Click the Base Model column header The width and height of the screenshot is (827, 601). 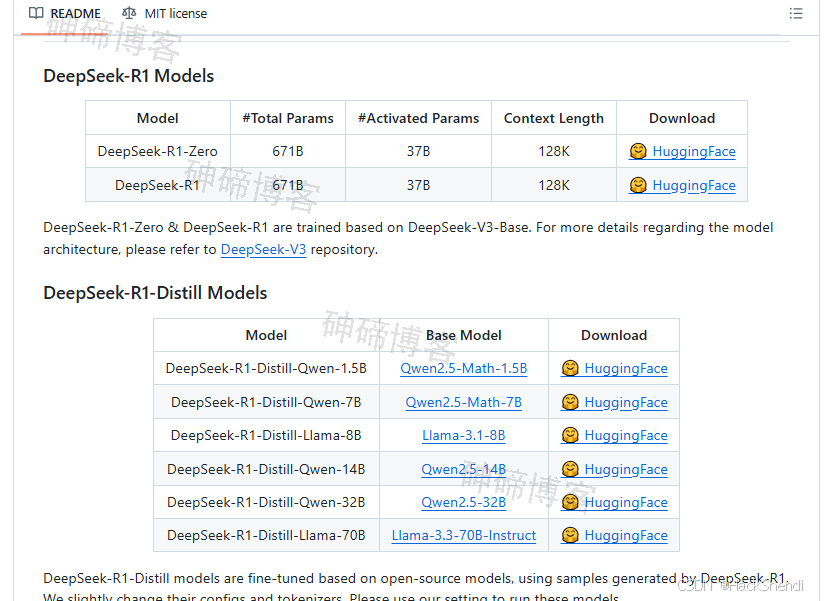click(464, 335)
